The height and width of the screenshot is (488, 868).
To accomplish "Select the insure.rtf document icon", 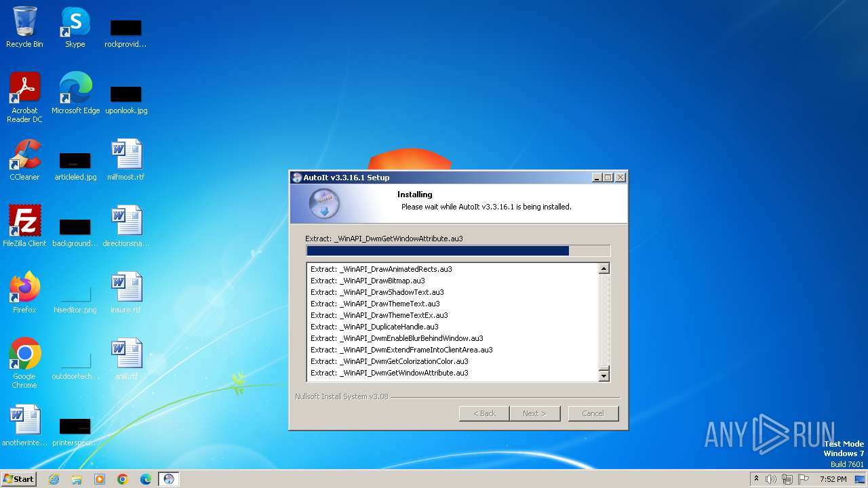I will 126,293.
